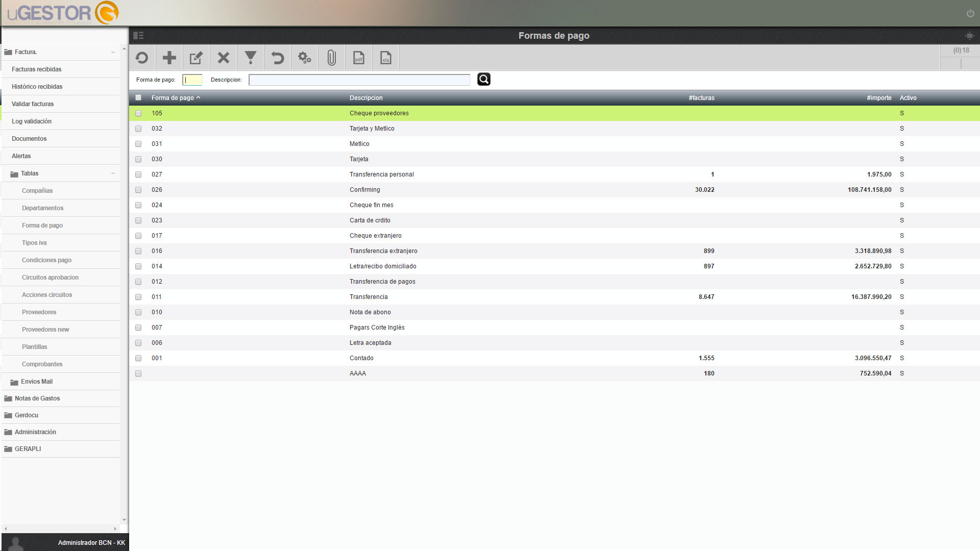Open Condiciones pago under Tablas
The width and height of the screenshot is (980, 551).
click(46, 260)
